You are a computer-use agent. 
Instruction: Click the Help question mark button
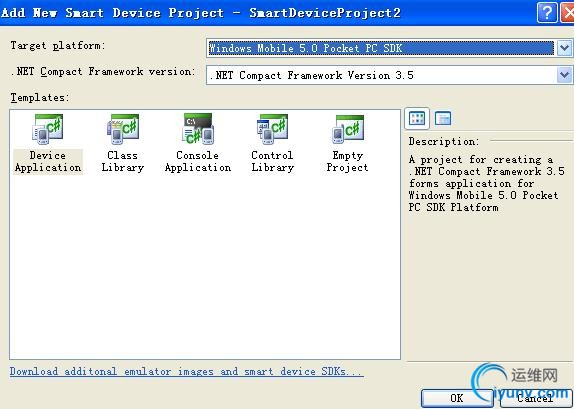click(547, 12)
